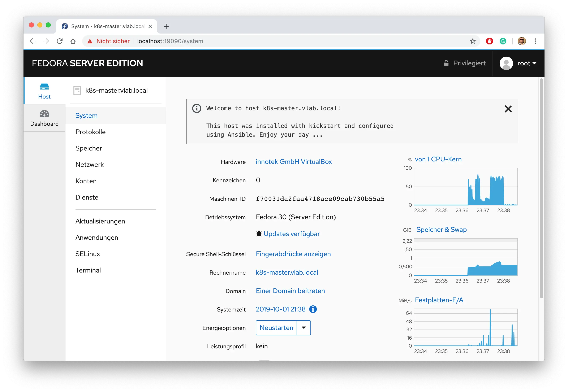
Task: Open the Host server icon
Action: coord(44,87)
